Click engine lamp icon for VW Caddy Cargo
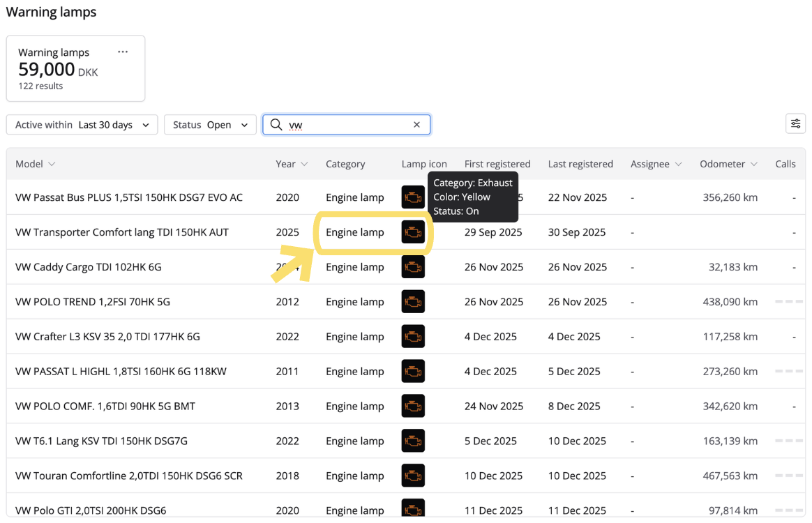The image size is (812, 523). (413, 267)
